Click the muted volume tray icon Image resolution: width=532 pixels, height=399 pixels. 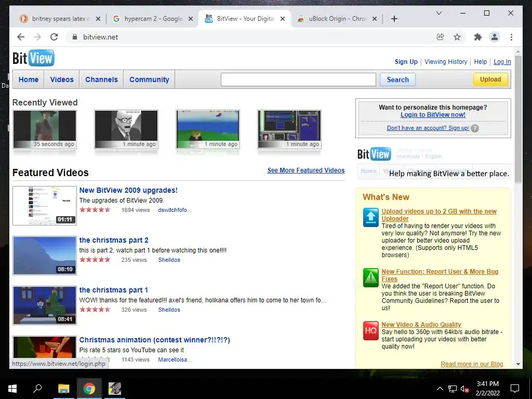pyautogui.click(x=464, y=389)
